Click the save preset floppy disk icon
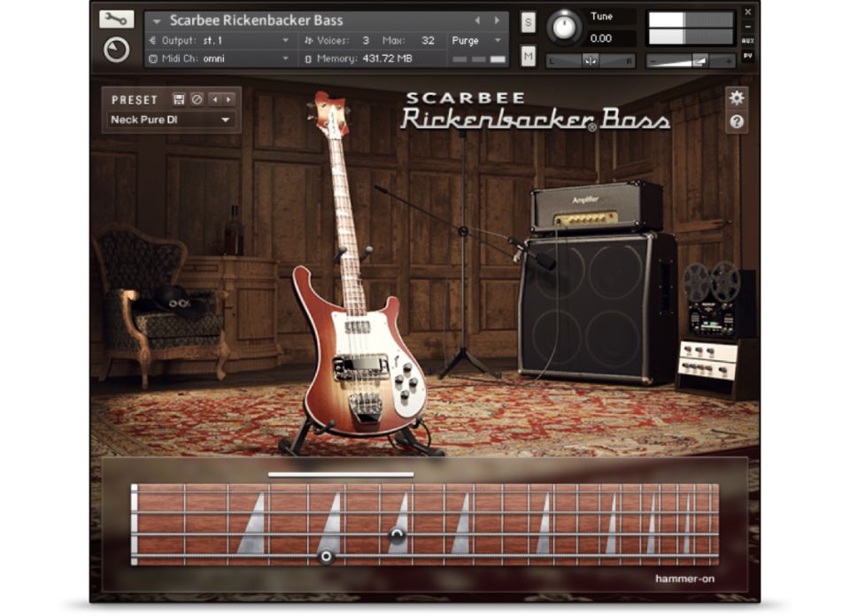This screenshot has height=616, width=850. click(x=179, y=100)
